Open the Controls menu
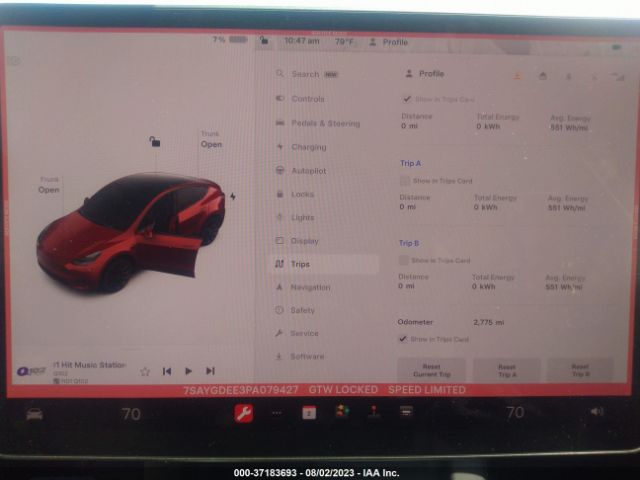640x480 pixels. pos(300,99)
